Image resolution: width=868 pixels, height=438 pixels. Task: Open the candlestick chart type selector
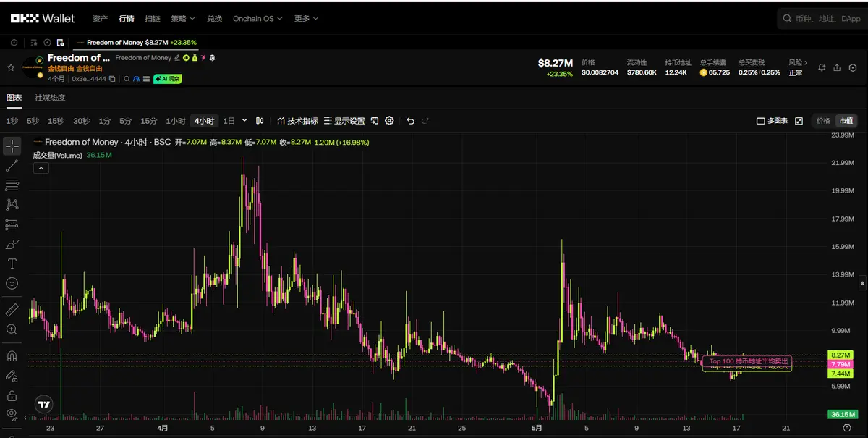pyautogui.click(x=260, y=121)
